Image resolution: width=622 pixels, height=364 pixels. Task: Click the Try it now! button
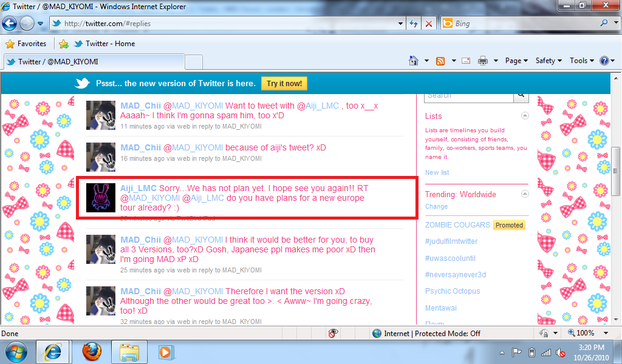[284, 84]
